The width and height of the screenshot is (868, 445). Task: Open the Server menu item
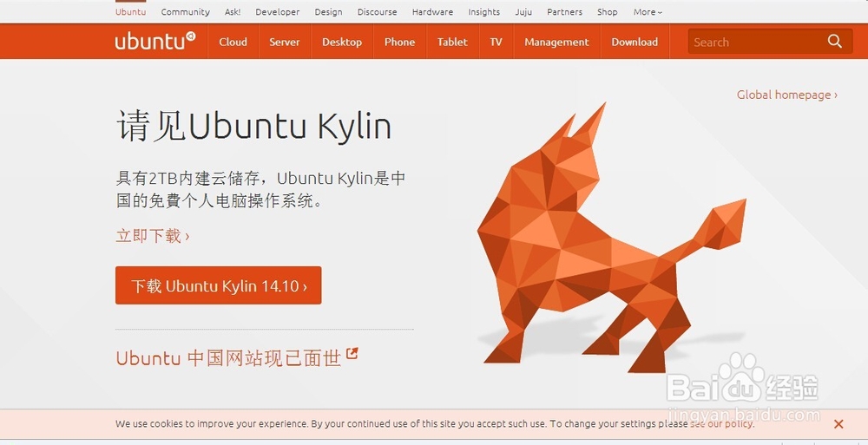tap(285, 42)
